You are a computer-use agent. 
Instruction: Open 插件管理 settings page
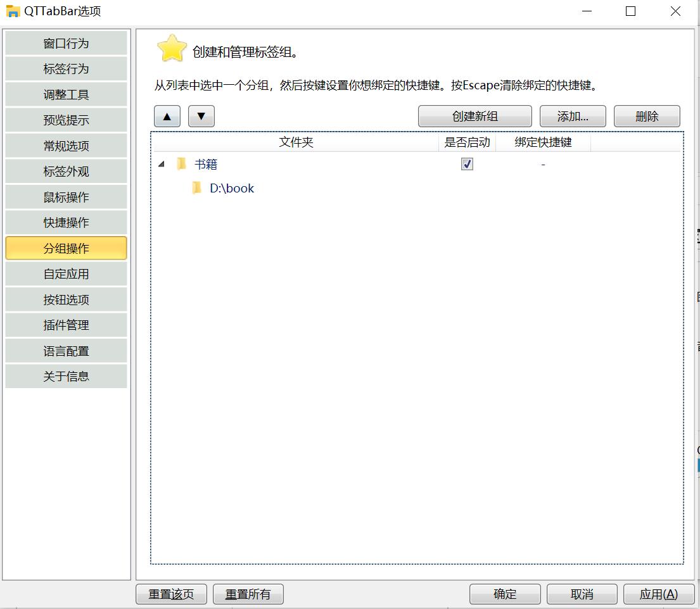point(66,325)
